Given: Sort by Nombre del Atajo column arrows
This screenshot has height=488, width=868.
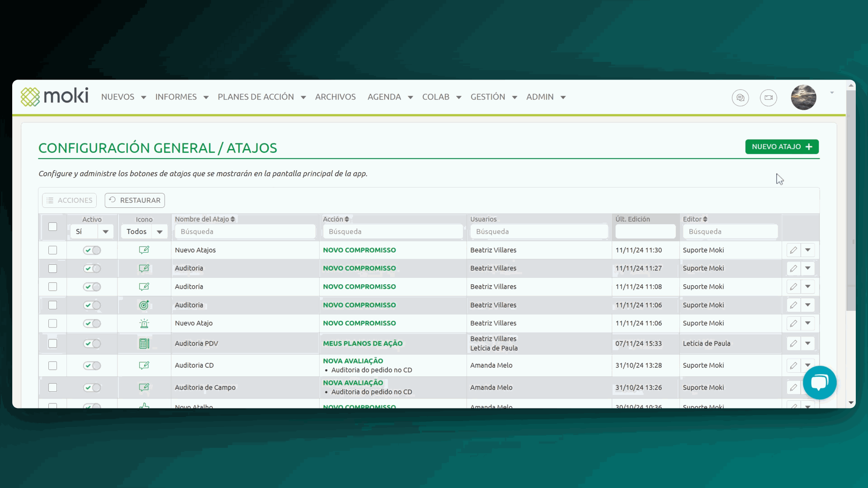Looking at the screenshot, I should click(x=232, y=219).
